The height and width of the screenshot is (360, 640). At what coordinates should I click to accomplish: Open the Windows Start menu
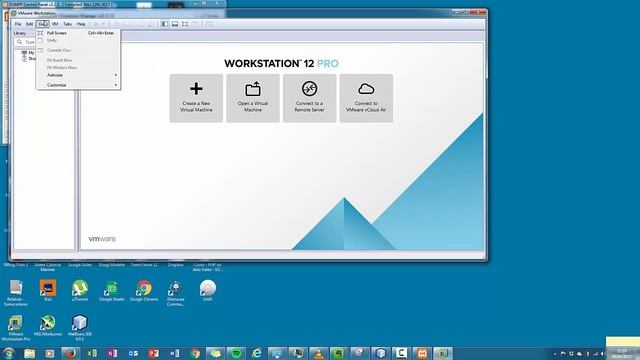(x=9, y=353)
